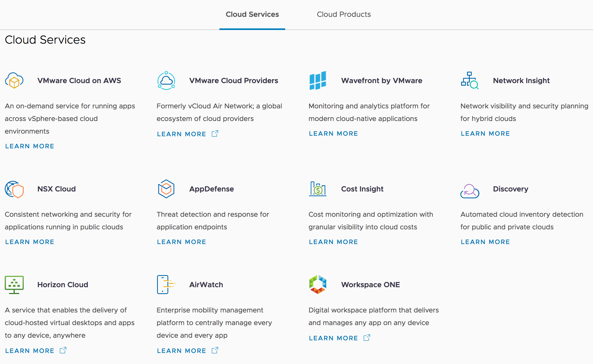Click the Cost Insight dollar icon

pyautogui.click(x=318, y=189)
